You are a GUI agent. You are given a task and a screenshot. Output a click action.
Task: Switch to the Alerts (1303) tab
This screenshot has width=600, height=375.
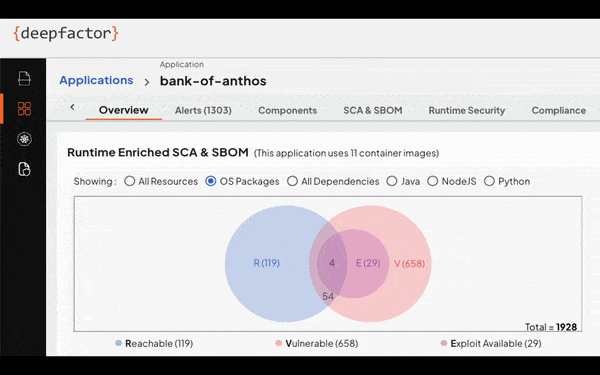point(203,111)
